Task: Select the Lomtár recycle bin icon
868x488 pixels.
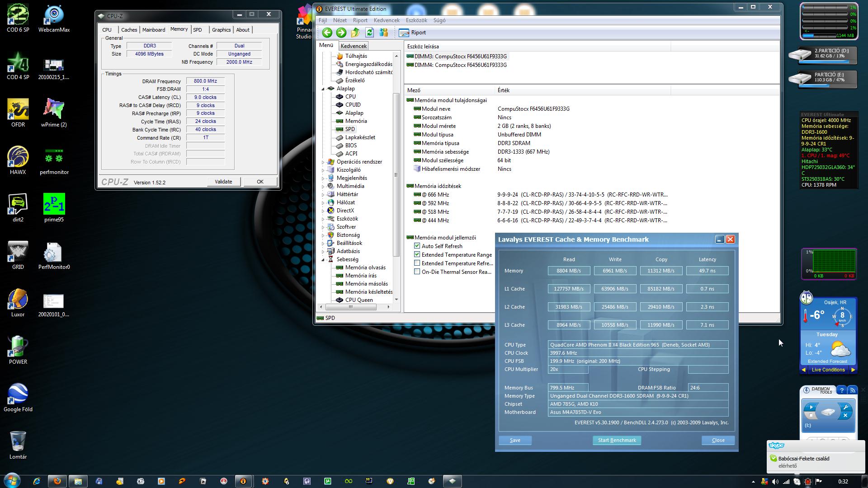Action: point(18,445)
